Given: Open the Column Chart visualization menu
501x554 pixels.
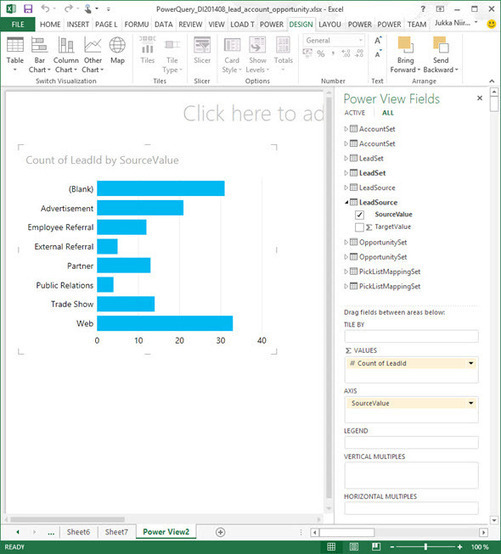Looking at the screenshot, I should tap(66, 54).
